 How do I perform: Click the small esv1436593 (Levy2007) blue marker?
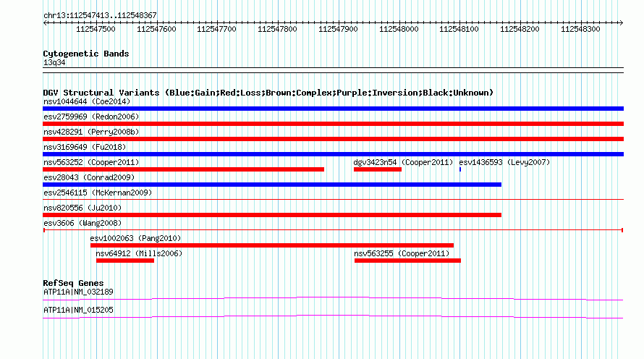460,169
